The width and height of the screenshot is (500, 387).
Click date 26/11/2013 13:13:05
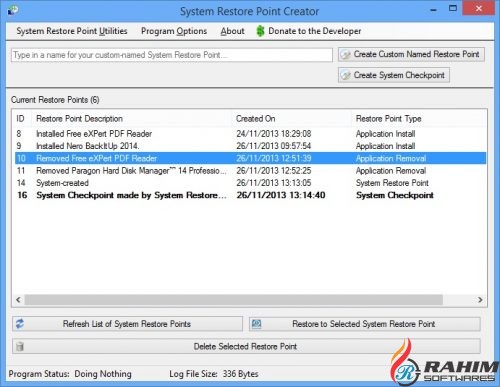[274, 183]
